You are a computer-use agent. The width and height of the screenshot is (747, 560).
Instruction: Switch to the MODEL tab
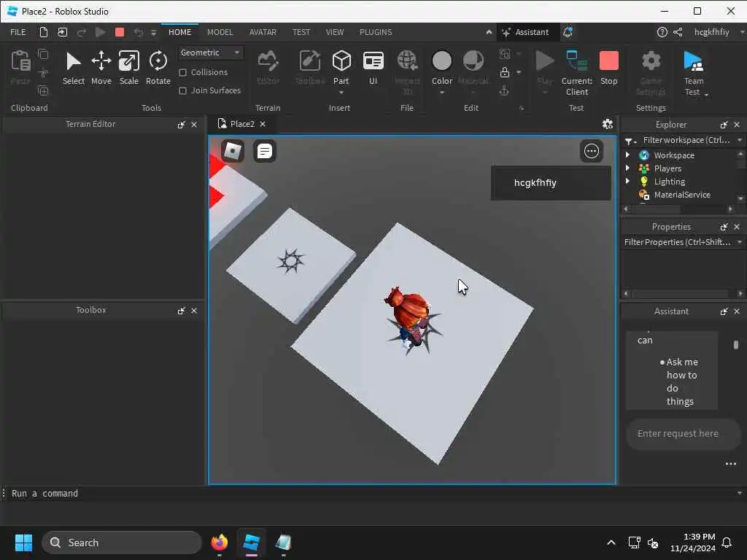pos(220,32)
